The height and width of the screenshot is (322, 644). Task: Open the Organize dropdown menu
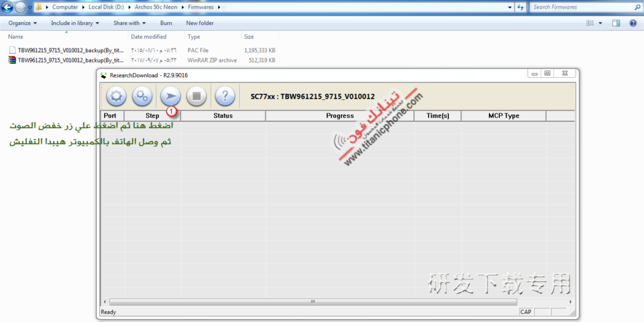pyautogui.click(x=23, y=23)
